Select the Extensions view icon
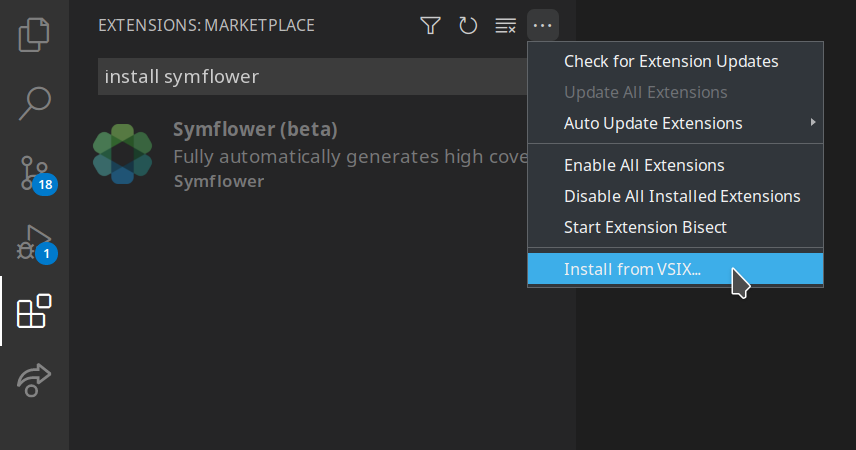This screenshot has width=856, height=450. click(34, 311)
